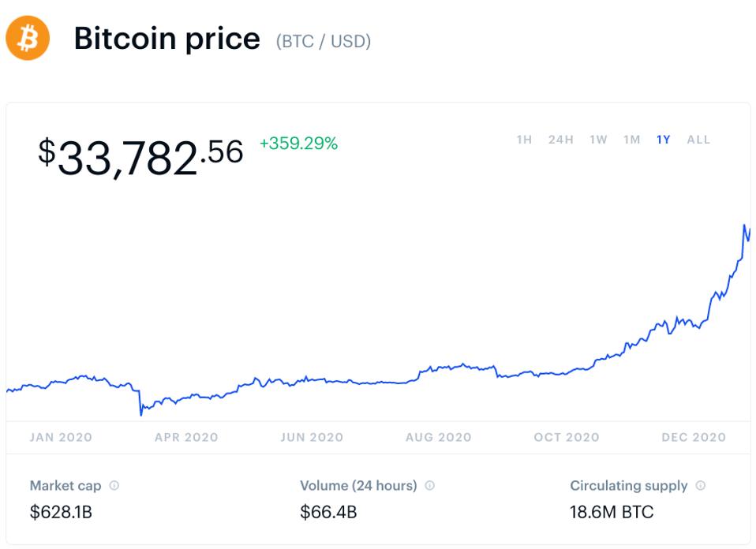Click the APR 2020 axis label

pyautogui.click(x=186, y=437)
